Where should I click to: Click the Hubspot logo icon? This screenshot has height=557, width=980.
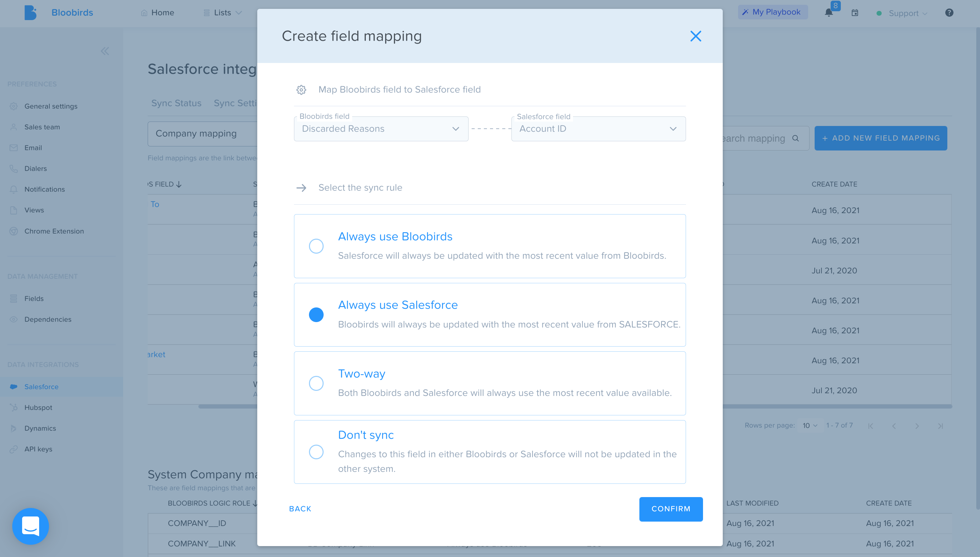click(14, 408)
